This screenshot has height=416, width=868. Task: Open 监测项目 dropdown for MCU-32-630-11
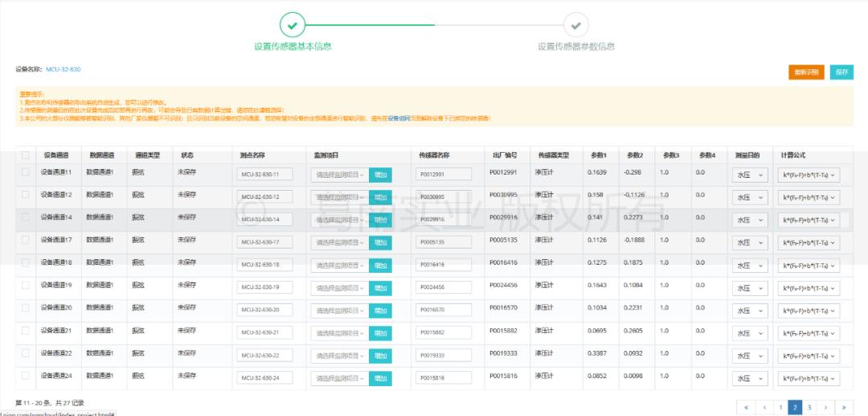point(340,175)
